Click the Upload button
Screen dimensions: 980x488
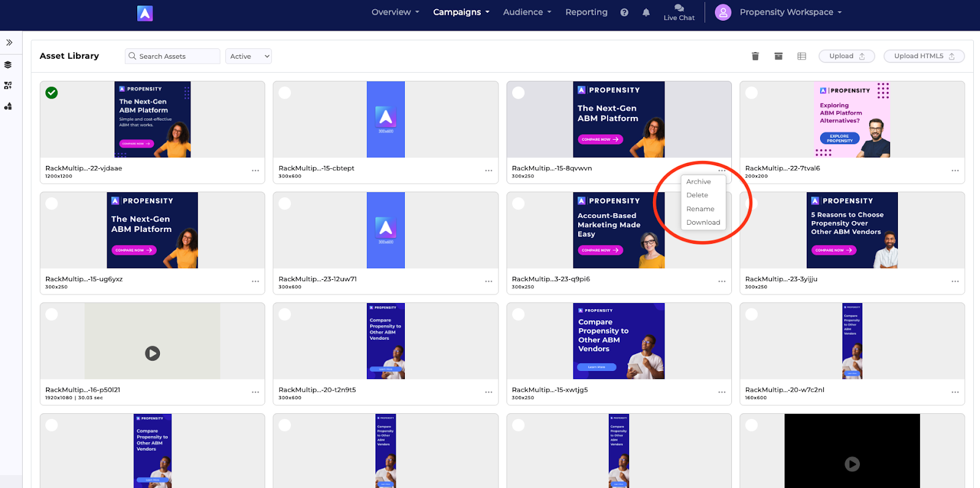click(846, 56)
